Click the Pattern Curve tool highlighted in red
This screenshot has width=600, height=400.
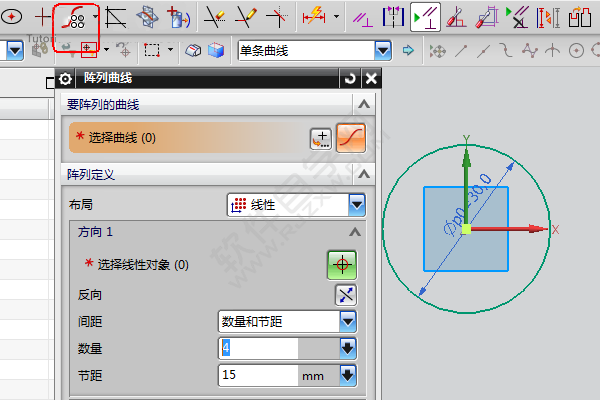[x=75, y=17]
